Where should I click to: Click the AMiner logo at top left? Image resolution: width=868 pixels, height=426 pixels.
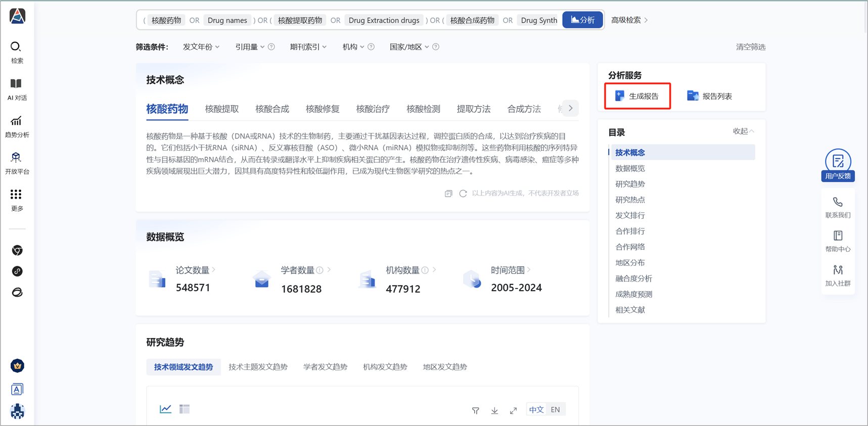click(x=17, y=16)
